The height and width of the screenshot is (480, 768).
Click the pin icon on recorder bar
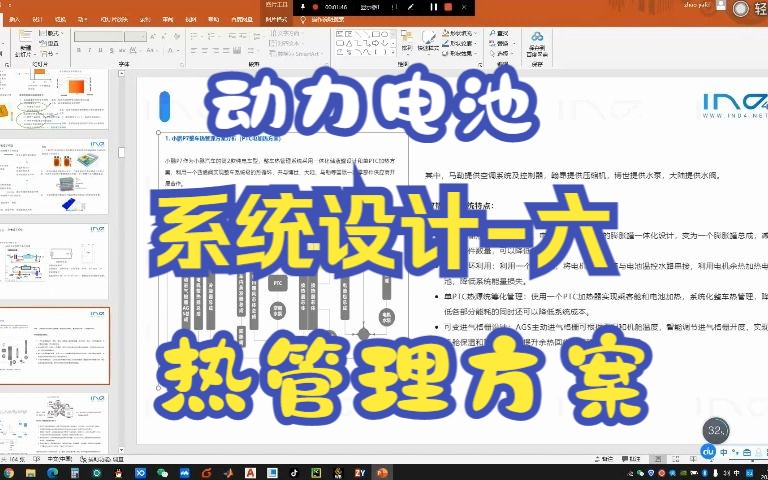[x=303, y=7]
